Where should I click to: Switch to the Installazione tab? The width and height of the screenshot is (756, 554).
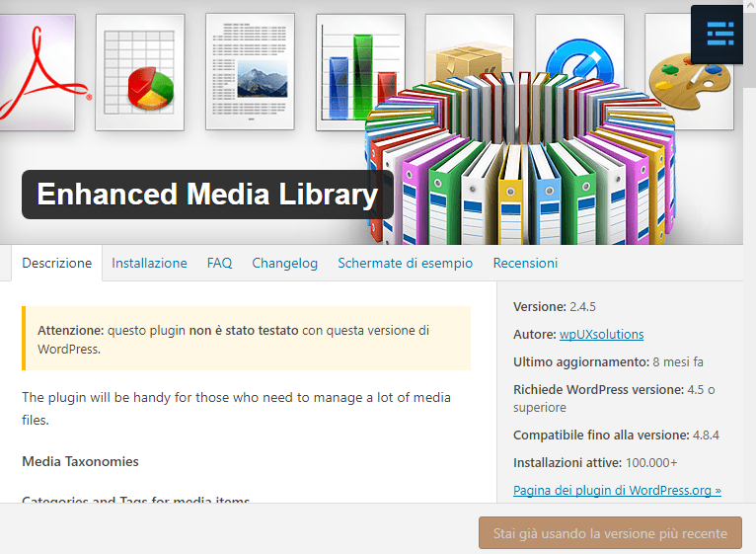pos(149,263)
